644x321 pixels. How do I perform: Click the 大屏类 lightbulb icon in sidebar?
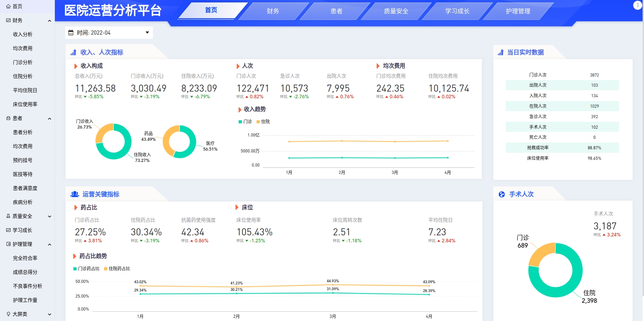click(8, 314)
